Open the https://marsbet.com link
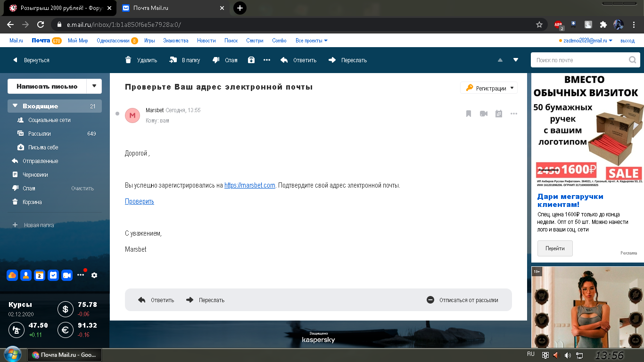This screenshot has width=644, height=362. [x=250, y=185]
